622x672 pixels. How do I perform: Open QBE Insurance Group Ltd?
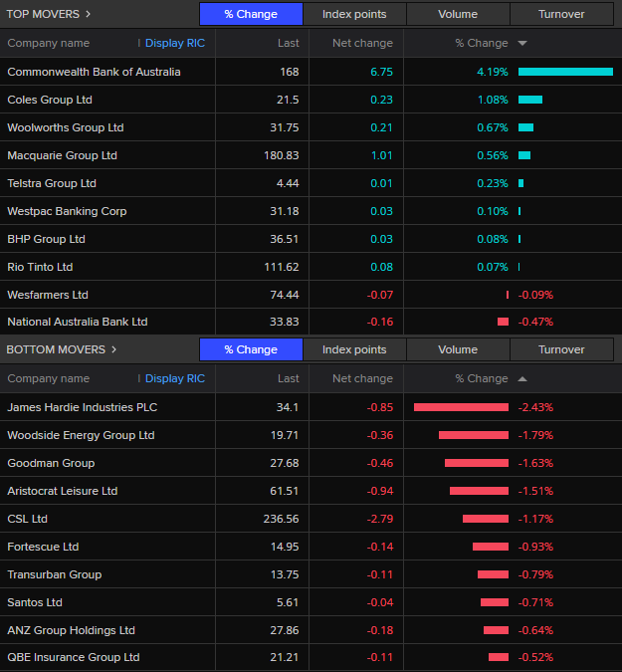tap(74, 657)
